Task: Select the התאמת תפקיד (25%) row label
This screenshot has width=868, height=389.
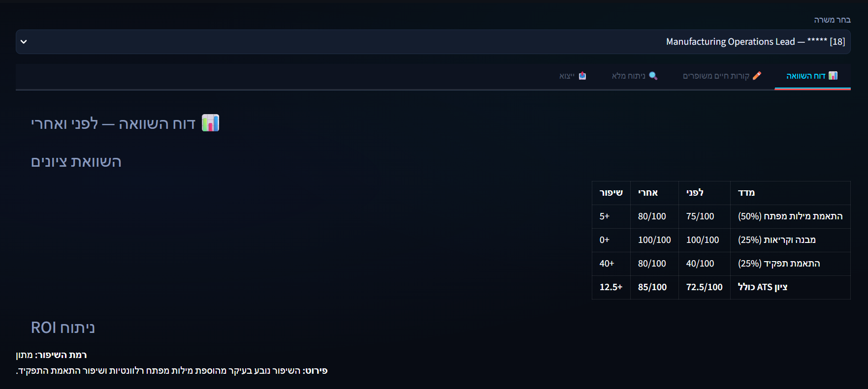Action: [x=779, y=264]
